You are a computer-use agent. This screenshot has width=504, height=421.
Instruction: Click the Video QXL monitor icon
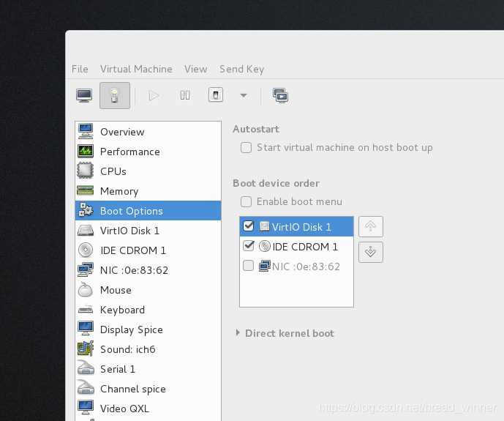[86, 408]
